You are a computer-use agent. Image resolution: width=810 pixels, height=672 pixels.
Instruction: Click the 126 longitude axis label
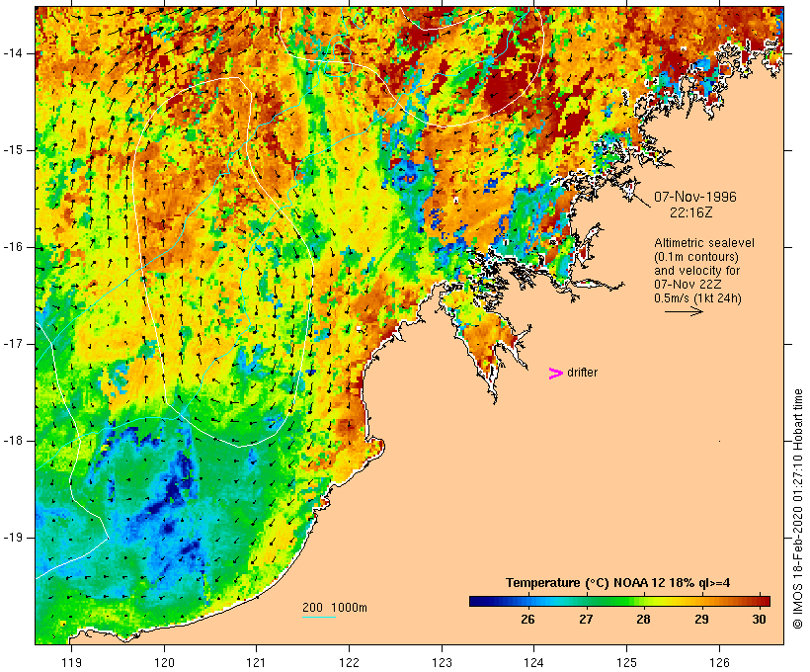pyautogui.click(x=719, y=663)
